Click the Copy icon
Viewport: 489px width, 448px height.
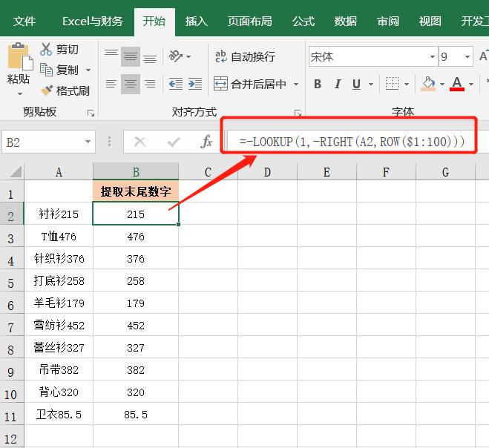pyautogui.click(x=47, y=70)
